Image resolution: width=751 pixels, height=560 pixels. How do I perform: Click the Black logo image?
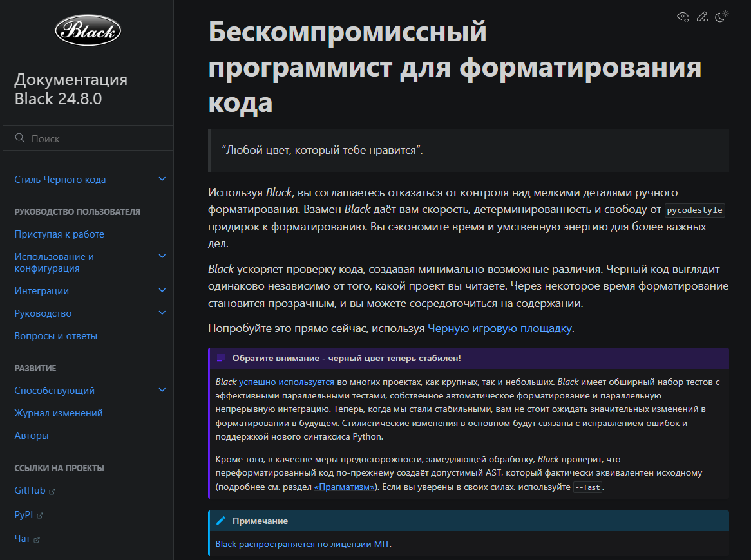[88, 31]
